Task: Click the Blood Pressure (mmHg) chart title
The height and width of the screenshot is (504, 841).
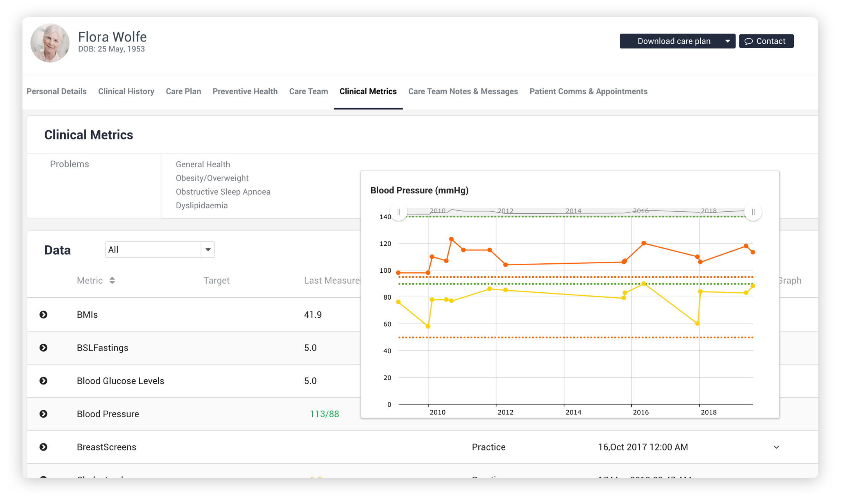Action: [419, 190]
